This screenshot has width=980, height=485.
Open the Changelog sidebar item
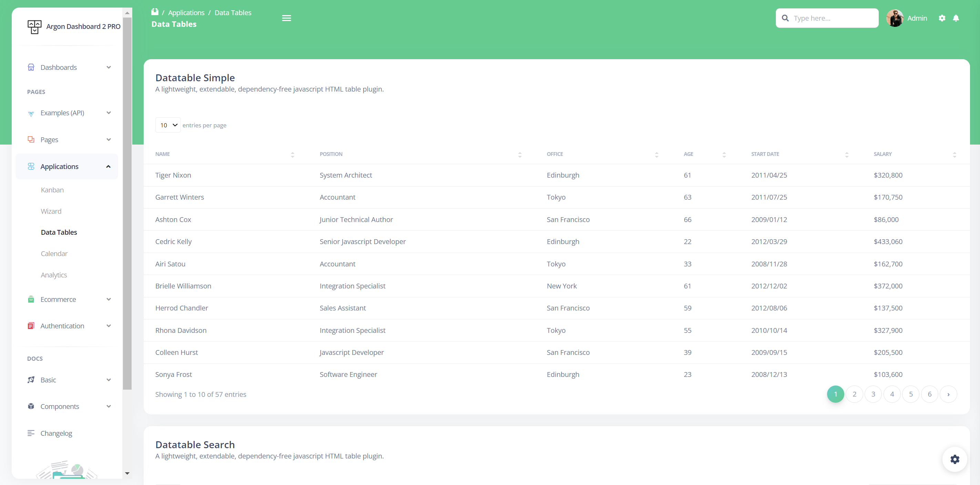(56, 433)
